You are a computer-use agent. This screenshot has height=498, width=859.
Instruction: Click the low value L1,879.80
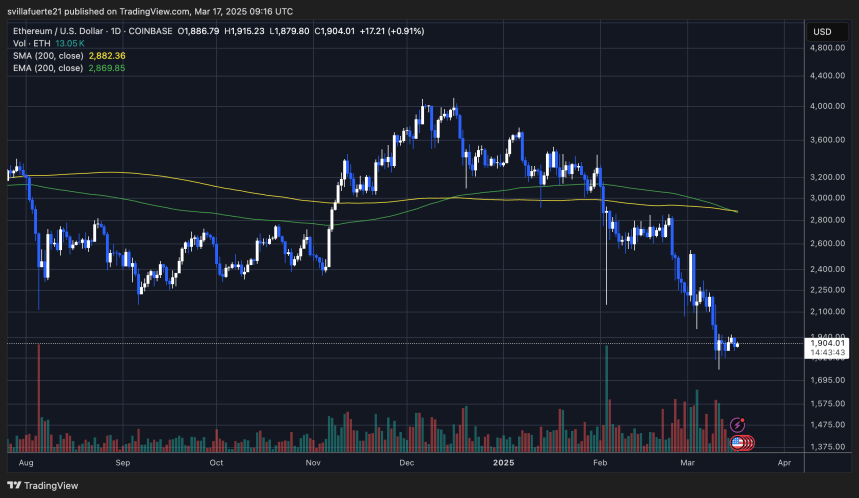[x=289, y=31]
